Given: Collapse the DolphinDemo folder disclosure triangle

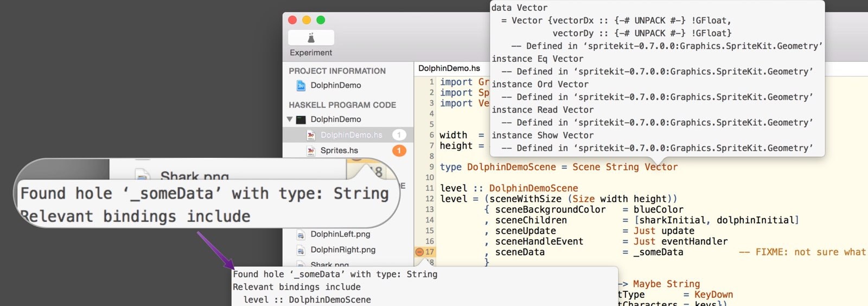Looking at the screenshot, I should (x=290, y=119).
